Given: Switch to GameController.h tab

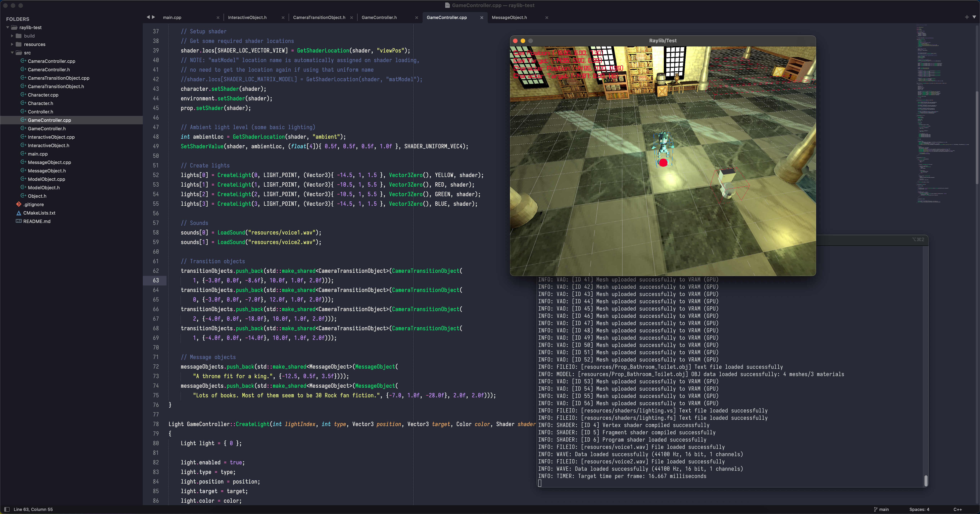Looking at the screenshot, I should (x=379, y=17).
